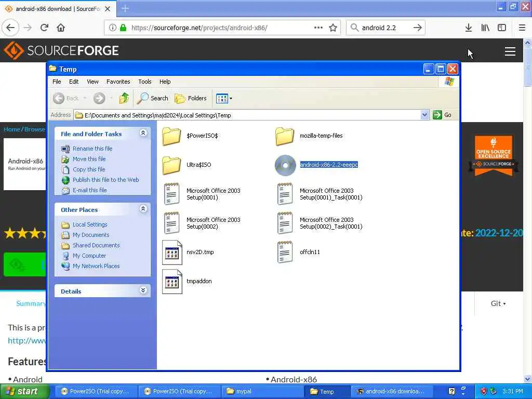Go to Shared Documents in Other Places
This screenshot has height=399, width=532.
click(96, 245)
